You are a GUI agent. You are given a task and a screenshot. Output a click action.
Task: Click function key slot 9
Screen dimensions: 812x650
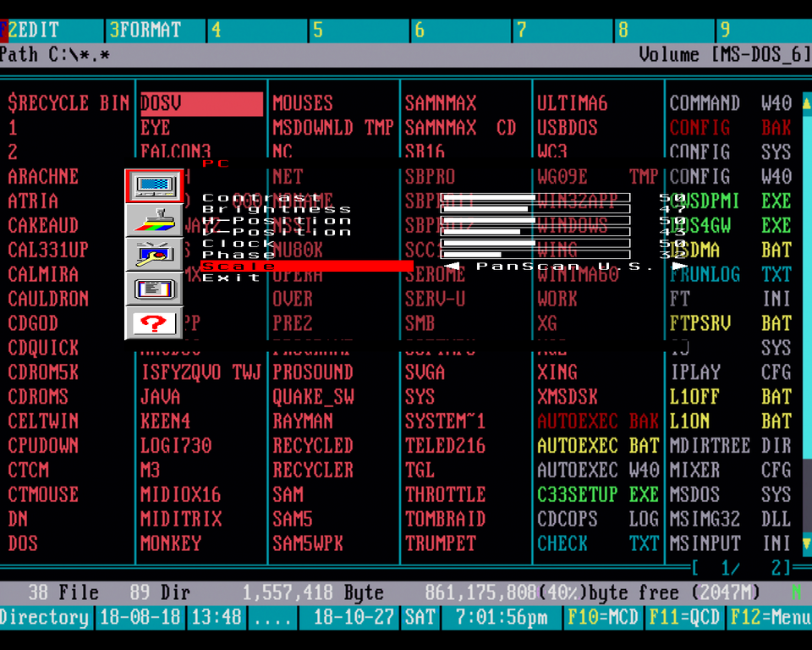click(x=764, y=30)
